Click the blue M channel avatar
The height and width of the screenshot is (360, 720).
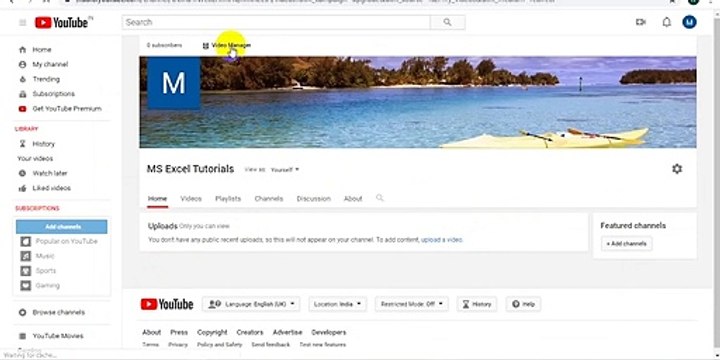click(x=174, y=83)
